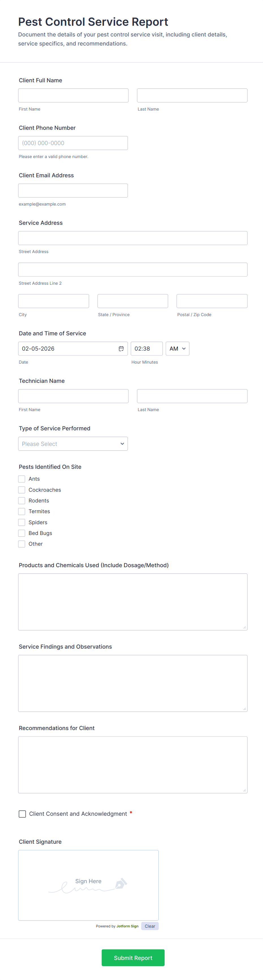
Task: Click the Service Findings and Observations textarea
Action: point(132,683)
